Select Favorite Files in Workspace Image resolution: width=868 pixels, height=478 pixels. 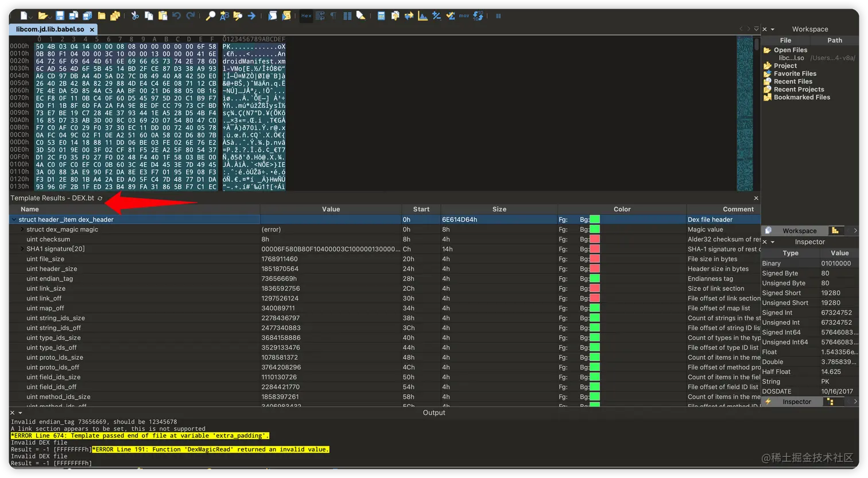(x=795, y=73)
